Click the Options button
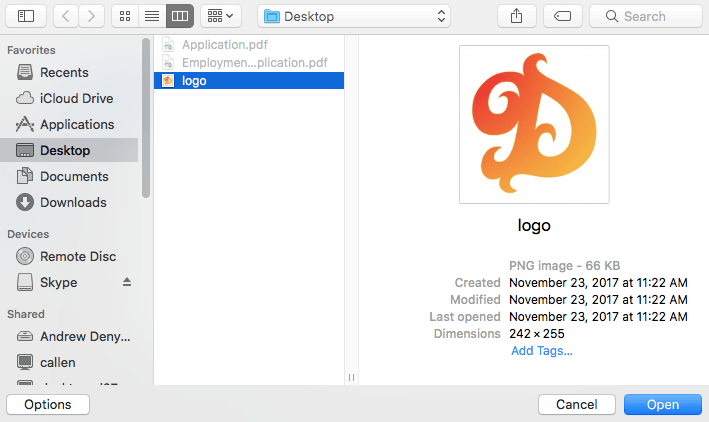Viewport: 709px width, 422px height. [48, 404]
